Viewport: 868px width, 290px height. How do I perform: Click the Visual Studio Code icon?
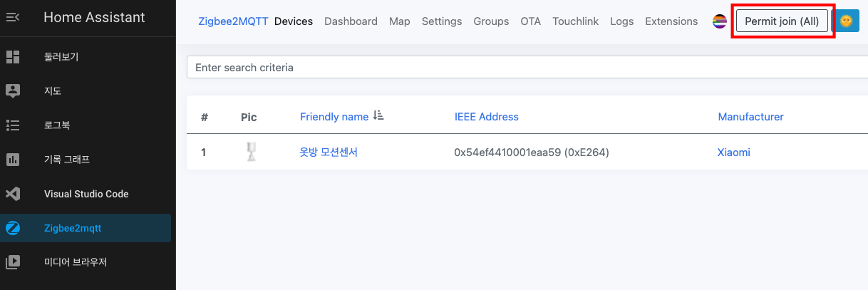13,194
